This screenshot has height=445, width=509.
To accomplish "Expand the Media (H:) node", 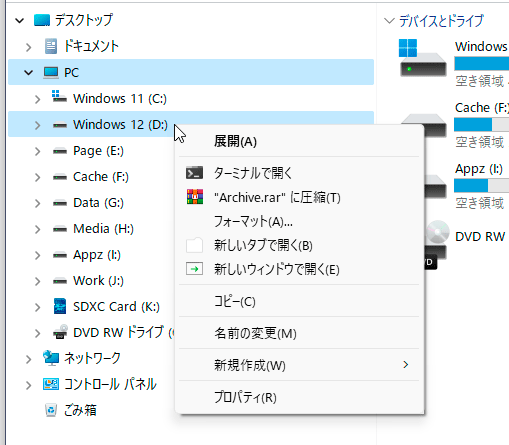I will [38, 229].
